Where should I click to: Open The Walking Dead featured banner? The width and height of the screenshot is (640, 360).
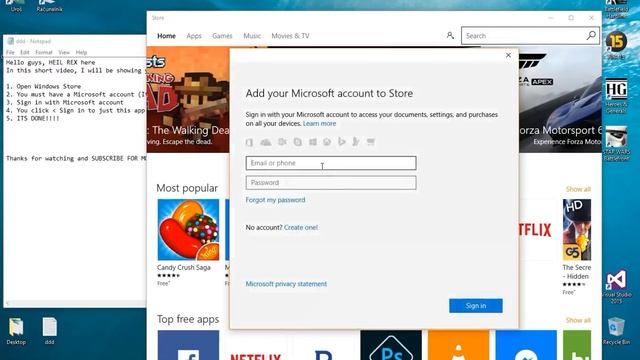(188, 99)
